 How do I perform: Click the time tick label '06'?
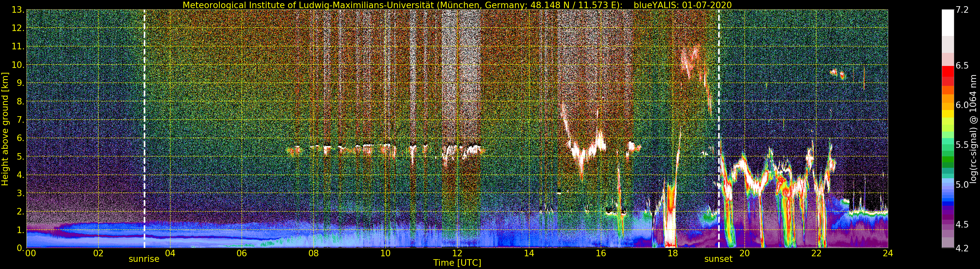(x=242, y=253)
